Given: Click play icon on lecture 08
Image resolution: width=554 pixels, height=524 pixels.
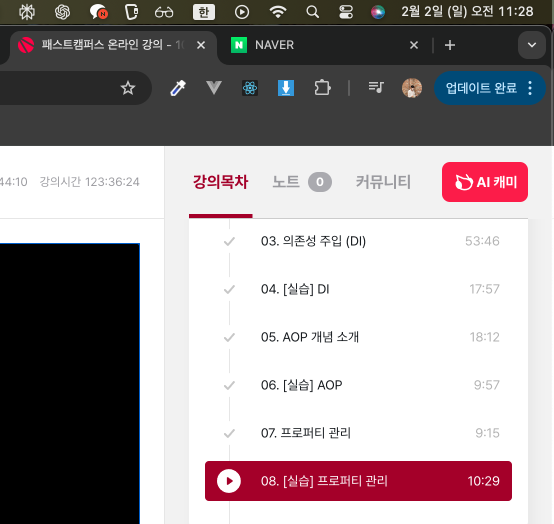Looking at the screenshot, I should tap(229, 481).
